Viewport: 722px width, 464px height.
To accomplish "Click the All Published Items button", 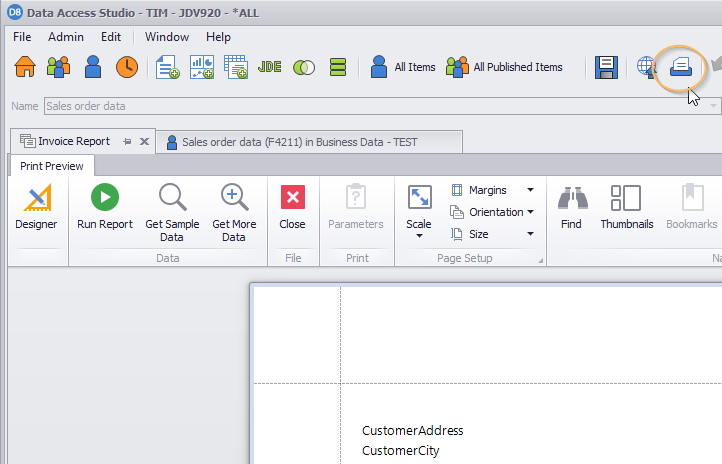I will tap(504, 67).
